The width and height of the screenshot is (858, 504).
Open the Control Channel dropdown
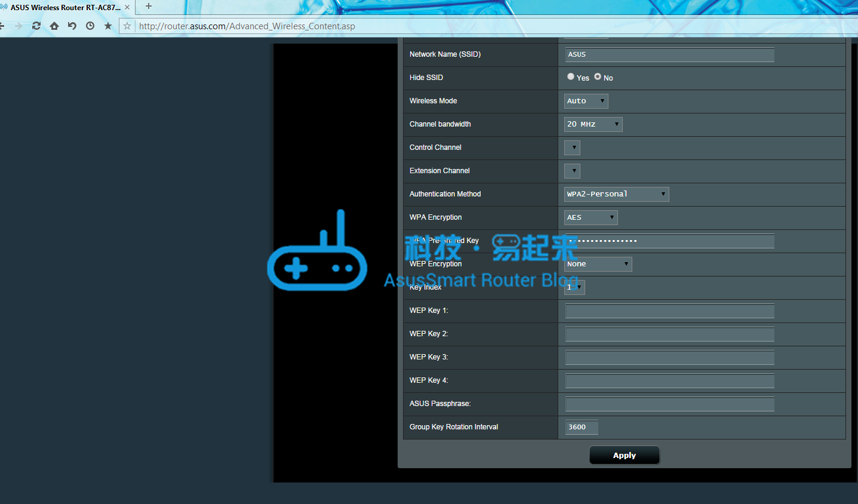(x=572, y=147)
